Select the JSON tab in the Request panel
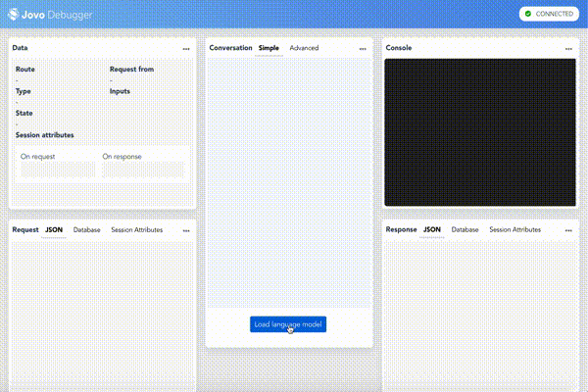Screen dimensions: 588x392 pyautogui.click(x=54, y=230)
